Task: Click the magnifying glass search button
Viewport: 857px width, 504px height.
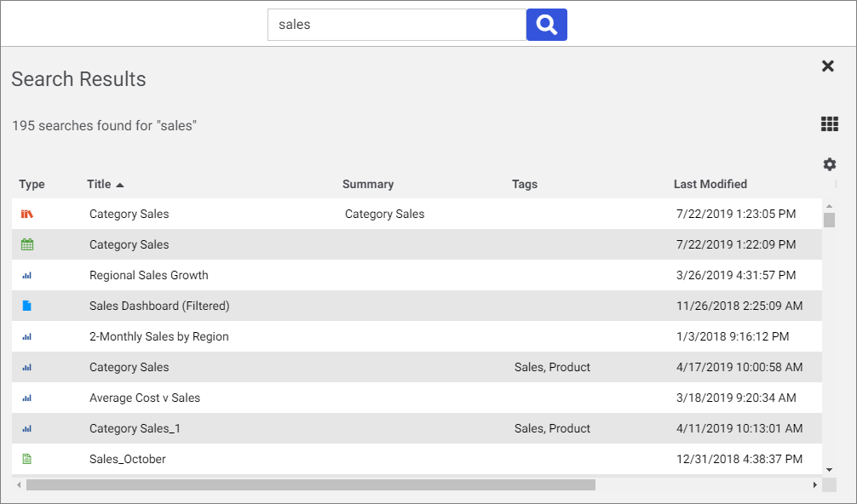Action: pyautogui.click(x=547, y=25)
